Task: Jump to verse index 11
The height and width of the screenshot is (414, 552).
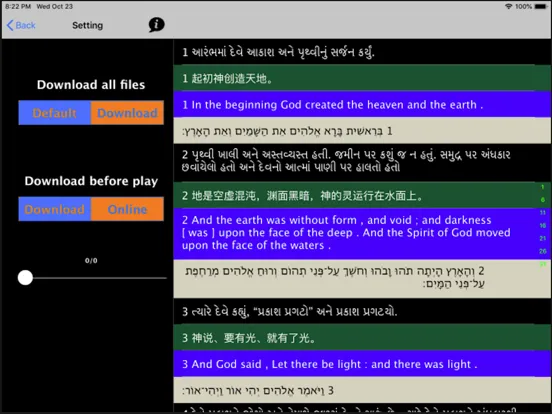Action: 543,212
